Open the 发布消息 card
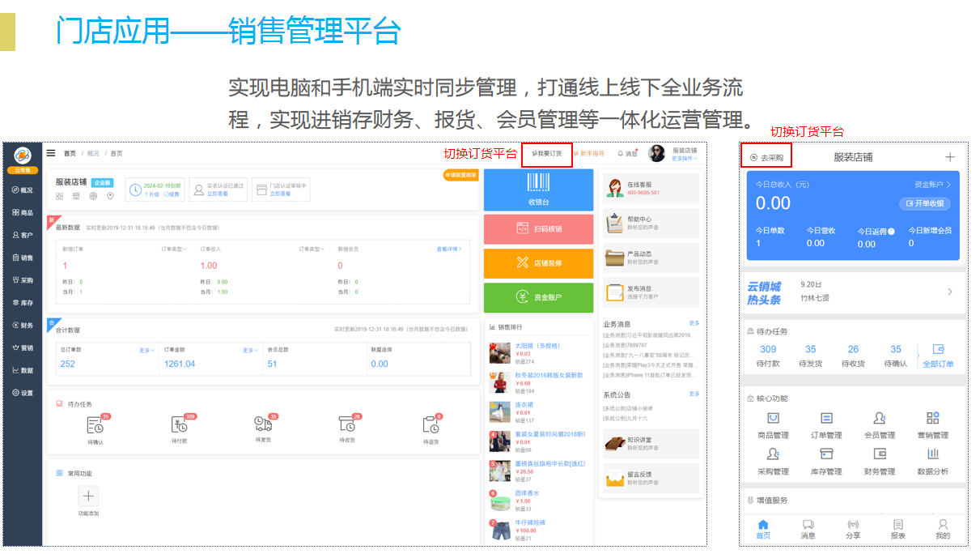The height and width of the screenshot is (554, 980). tap(651, 292)
